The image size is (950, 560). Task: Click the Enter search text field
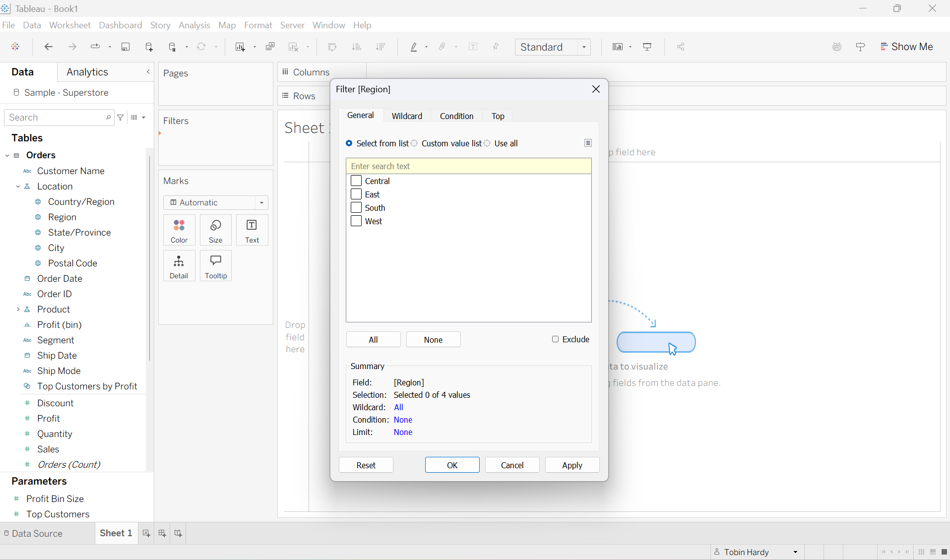[468, 166]
